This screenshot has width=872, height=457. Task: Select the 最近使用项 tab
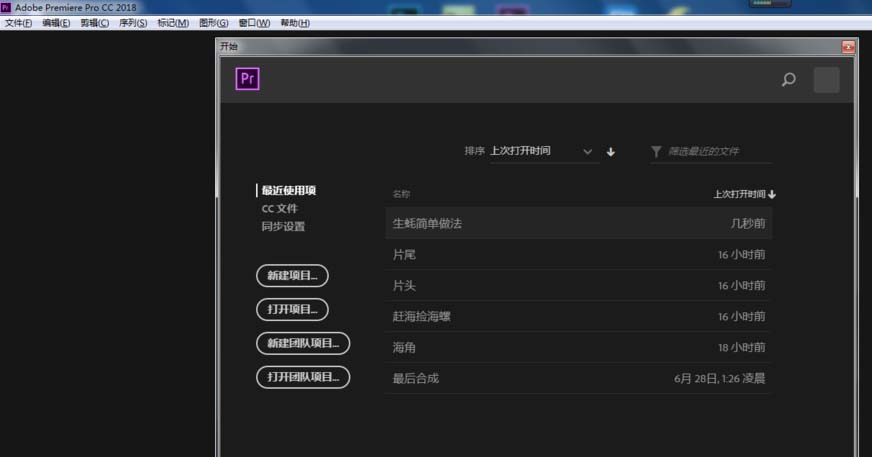click(289, 190)
